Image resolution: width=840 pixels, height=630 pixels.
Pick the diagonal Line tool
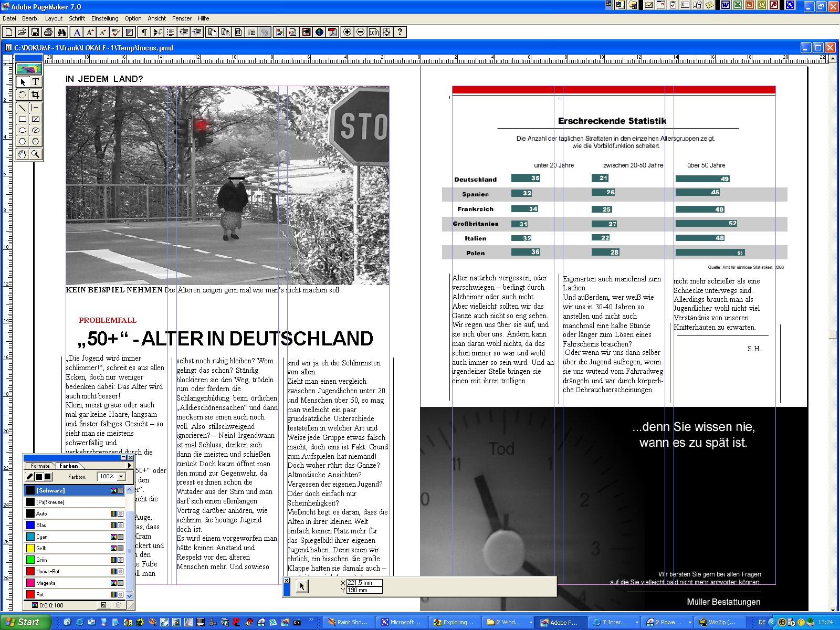(23, 108)
